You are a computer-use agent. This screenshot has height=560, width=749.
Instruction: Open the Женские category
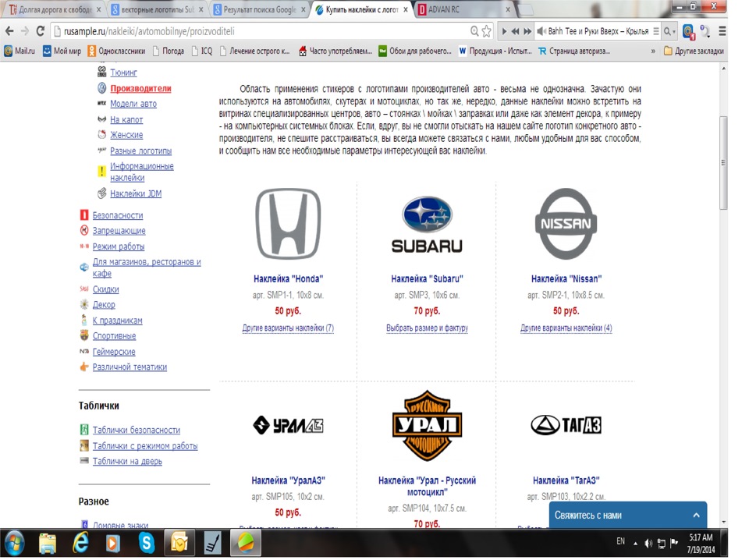(x=126, y=135)
